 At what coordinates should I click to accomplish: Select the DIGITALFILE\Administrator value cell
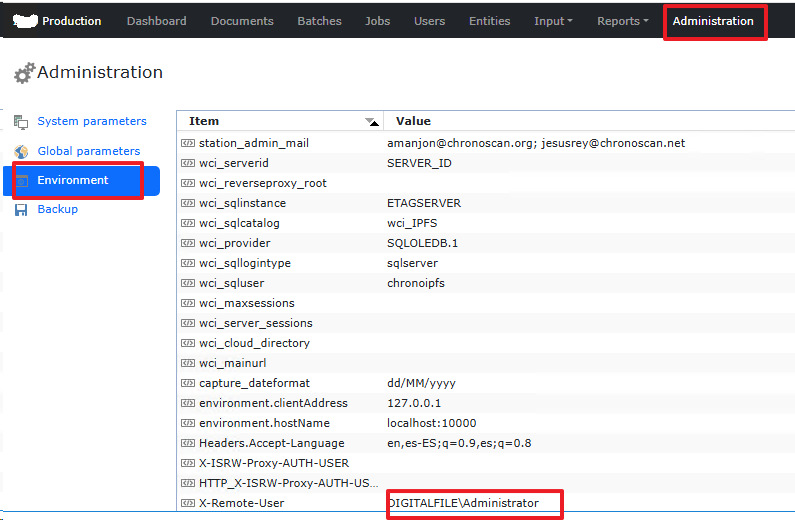click(465, 503)
